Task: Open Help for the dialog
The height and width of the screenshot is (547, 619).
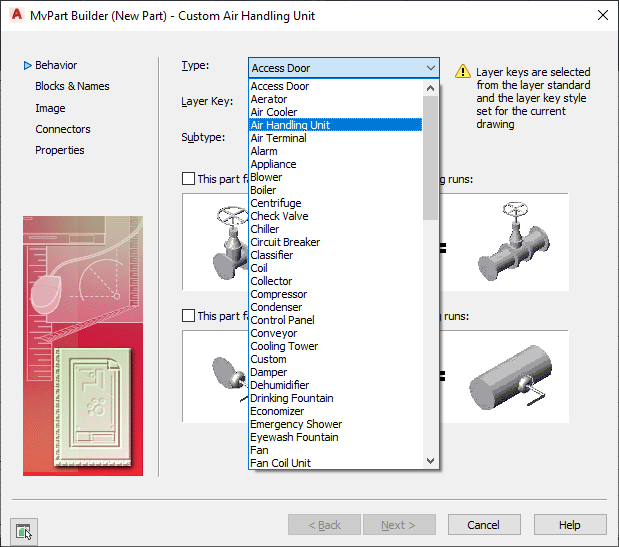Action: 570,525
